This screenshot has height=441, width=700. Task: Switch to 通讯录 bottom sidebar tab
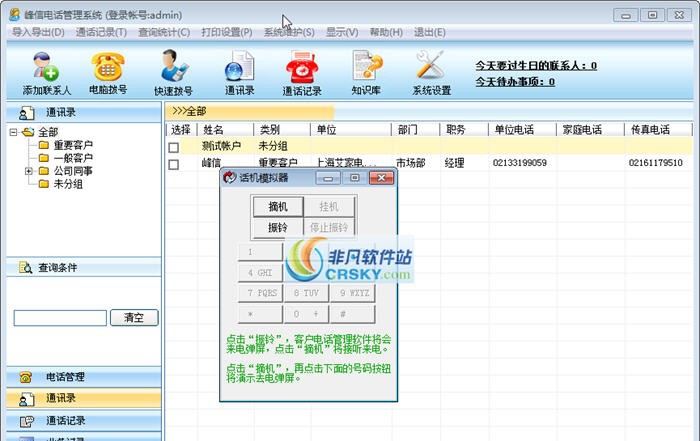[84, 398]
